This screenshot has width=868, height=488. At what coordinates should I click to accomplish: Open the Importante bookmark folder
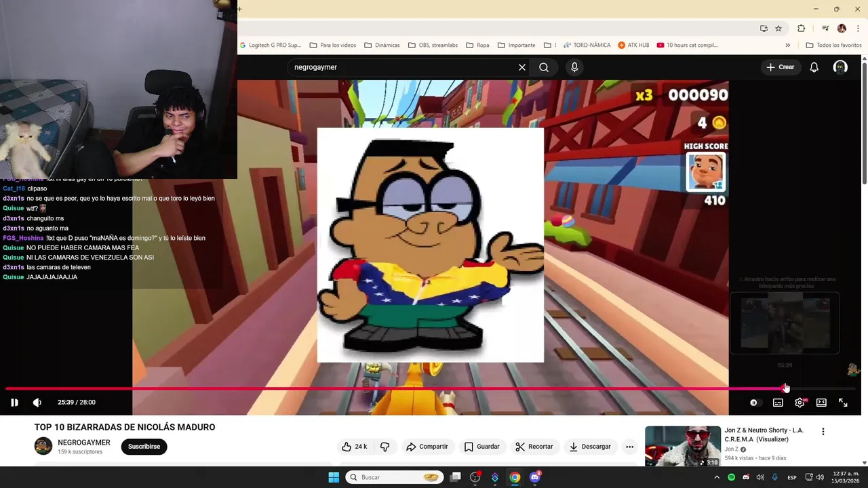(516, 45)
